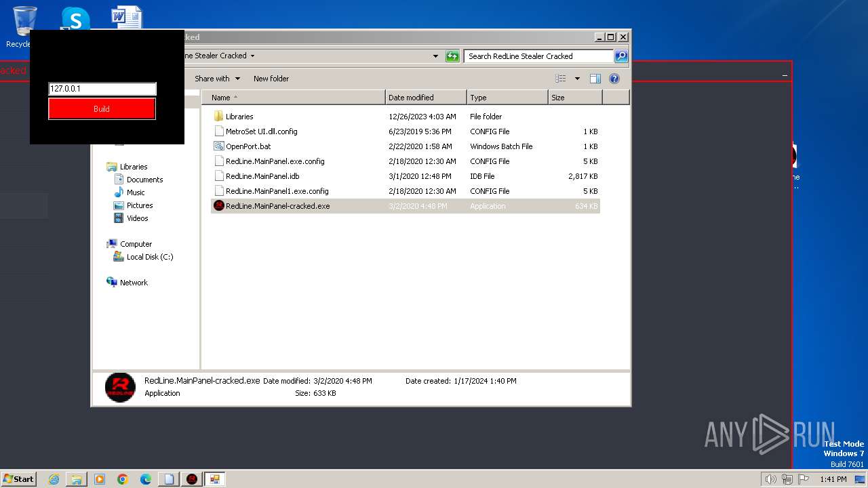This screenshot has height=488, width=868.
Task: Click the 12/26/2023 4:03 AM date cell
Action: tap(422, 117)
